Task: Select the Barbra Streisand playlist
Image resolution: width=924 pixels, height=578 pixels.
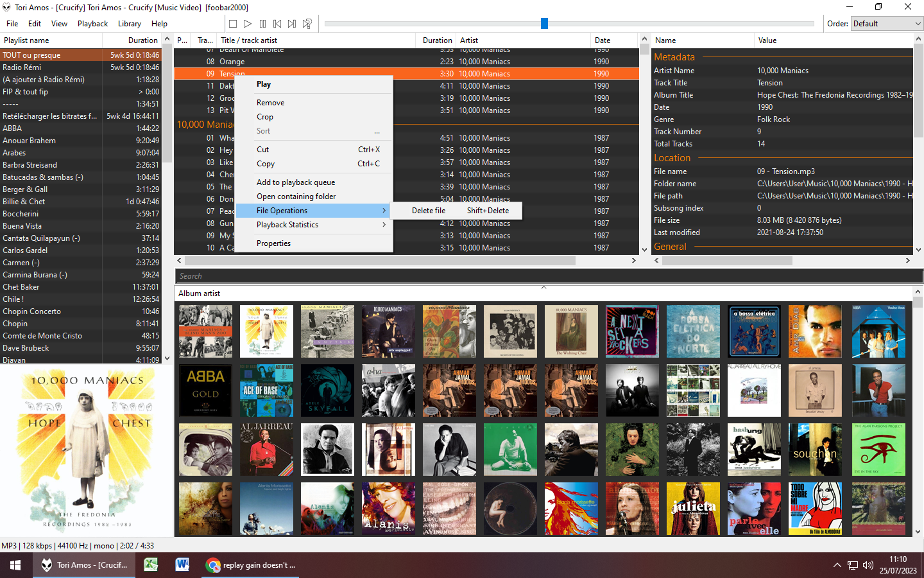Action: [x=81, y=165]
